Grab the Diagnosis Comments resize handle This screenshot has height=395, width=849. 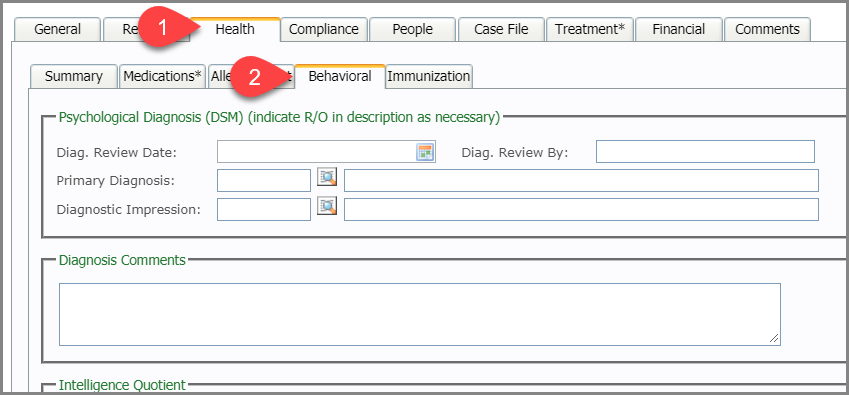click(x=774, y=339)
